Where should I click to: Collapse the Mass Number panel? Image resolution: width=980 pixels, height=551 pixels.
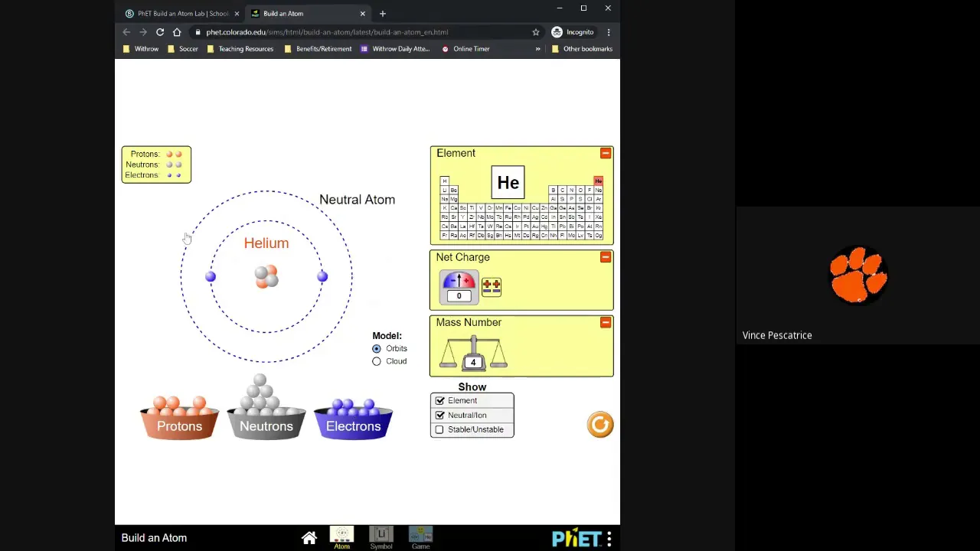coord(606,323)
